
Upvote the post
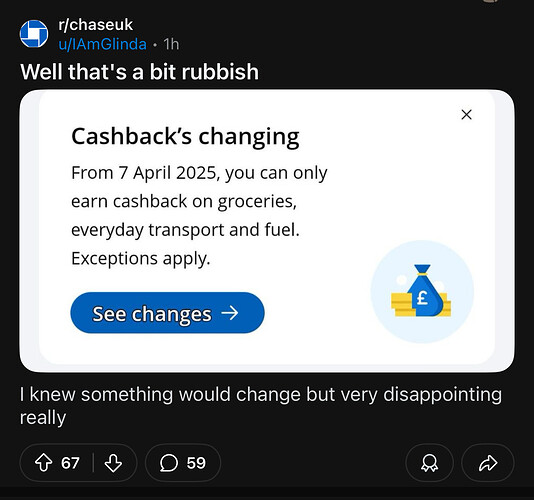[x=44, y=463]
